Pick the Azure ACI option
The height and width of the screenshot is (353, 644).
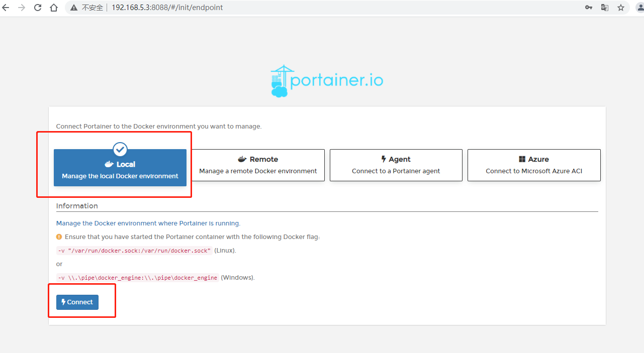pos(534,165)
